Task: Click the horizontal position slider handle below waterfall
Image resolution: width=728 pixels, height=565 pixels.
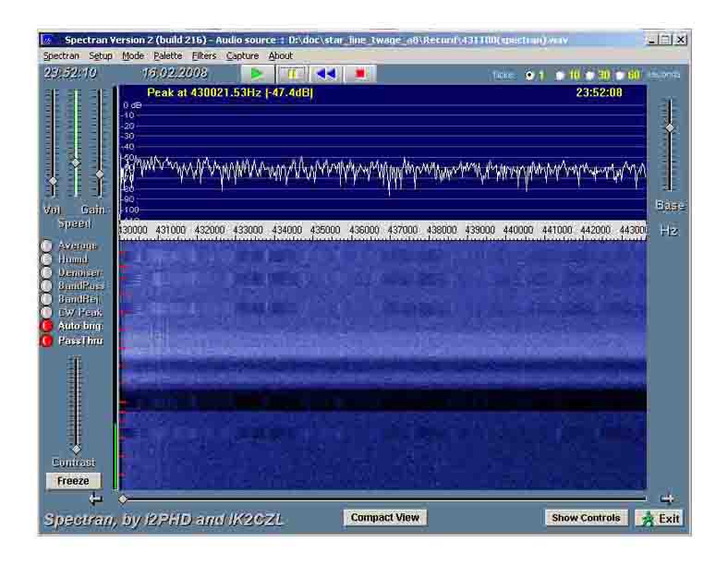Action: click(123, 499)
